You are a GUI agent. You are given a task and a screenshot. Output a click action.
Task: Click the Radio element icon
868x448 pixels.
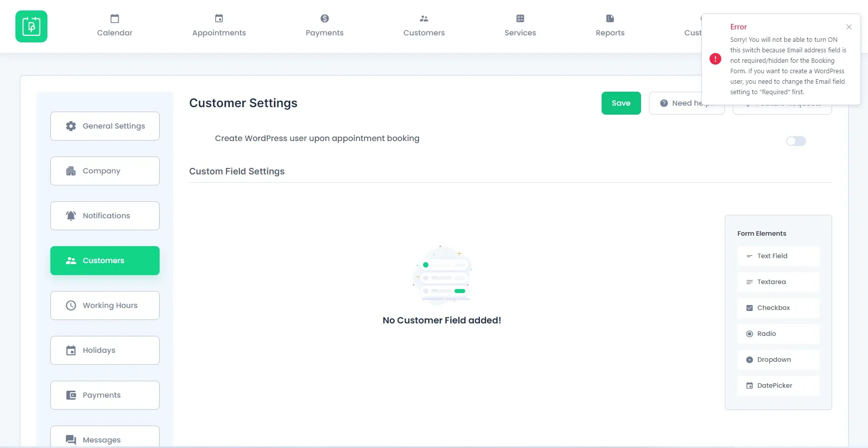(x=749, y=334)
